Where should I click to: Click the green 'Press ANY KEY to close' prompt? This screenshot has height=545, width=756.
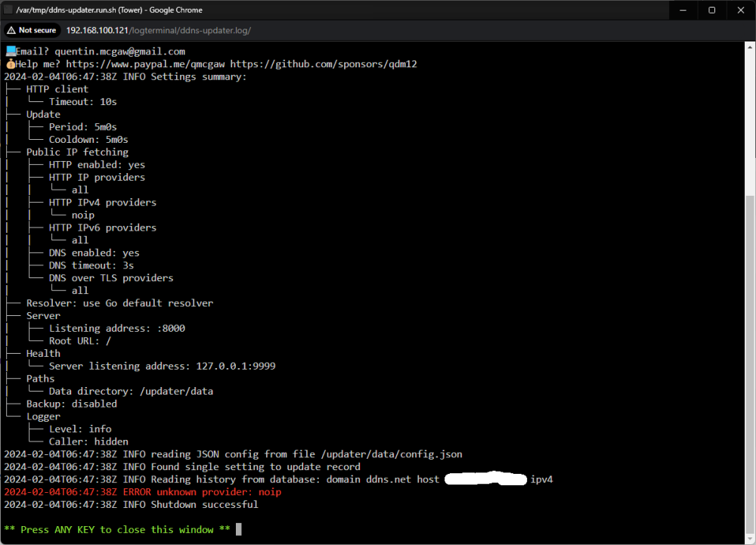[117, 530]
